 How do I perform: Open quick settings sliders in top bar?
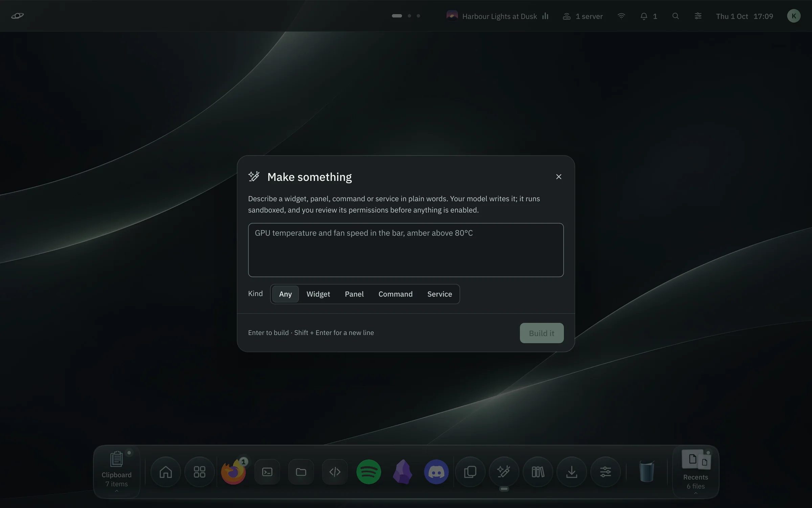coord(698,16)
